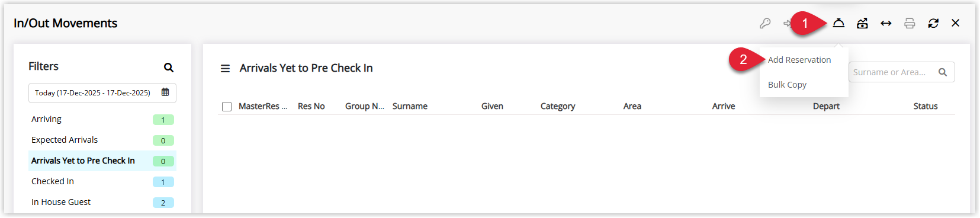Click the In House Guest count badge 2
The height and width of the screenshot is (218, 980).
[x=163, y=203]
